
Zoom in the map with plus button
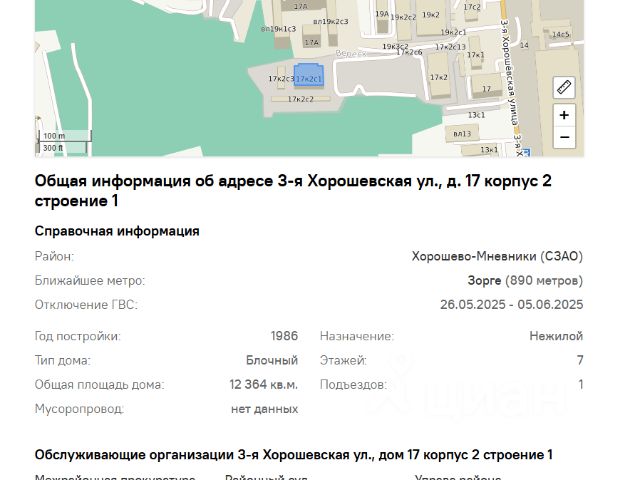pos(564,115)
